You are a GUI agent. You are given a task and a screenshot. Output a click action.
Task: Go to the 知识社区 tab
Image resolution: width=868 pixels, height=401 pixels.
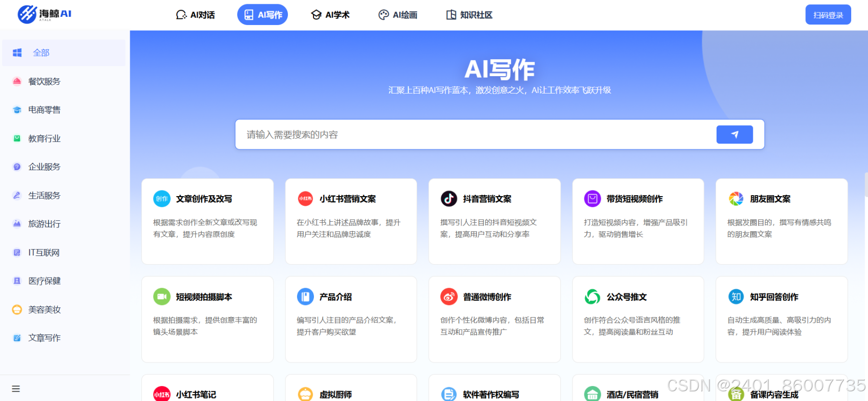point(469,15)
